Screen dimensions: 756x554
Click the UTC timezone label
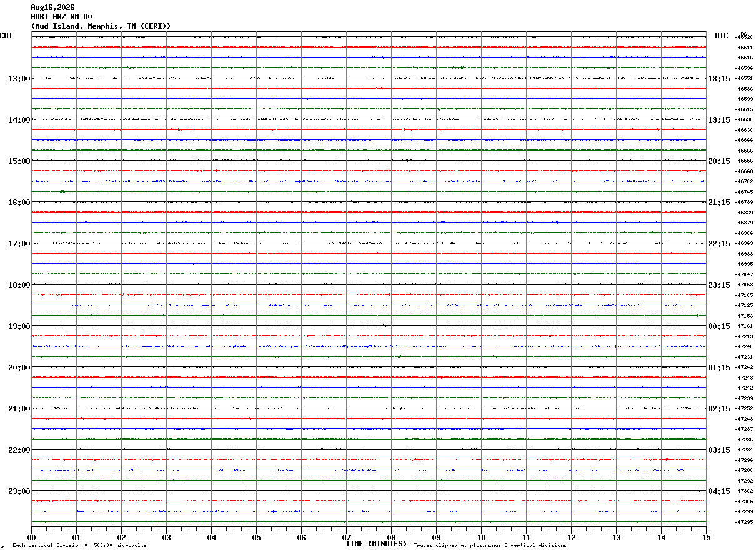[x=722, y=36]
